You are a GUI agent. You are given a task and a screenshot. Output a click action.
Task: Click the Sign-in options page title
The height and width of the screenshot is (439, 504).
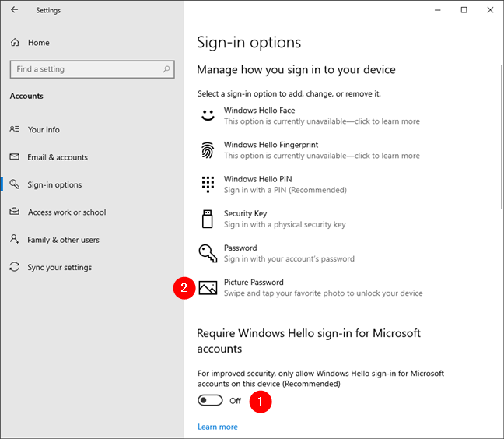tap(249, 43)
